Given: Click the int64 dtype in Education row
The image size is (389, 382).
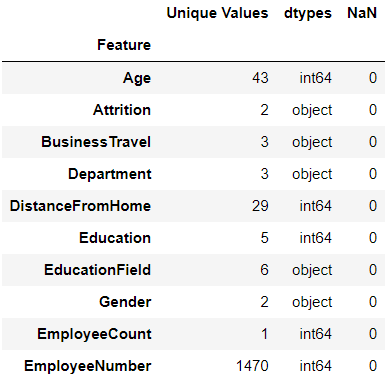Looking at the screenshot, I should [x=316, y=238].
